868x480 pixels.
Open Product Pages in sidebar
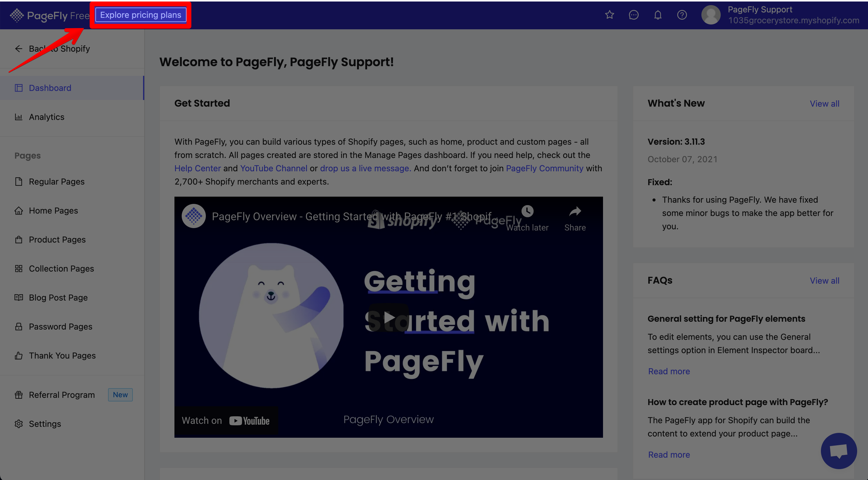pyautogui.click(x=72, y=240)
